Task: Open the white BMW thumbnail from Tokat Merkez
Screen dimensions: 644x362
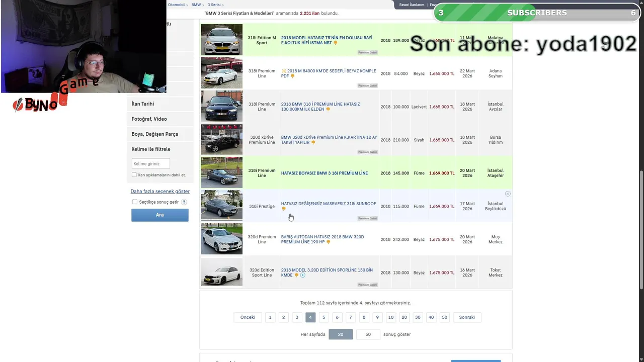Action: coord(222,271)
